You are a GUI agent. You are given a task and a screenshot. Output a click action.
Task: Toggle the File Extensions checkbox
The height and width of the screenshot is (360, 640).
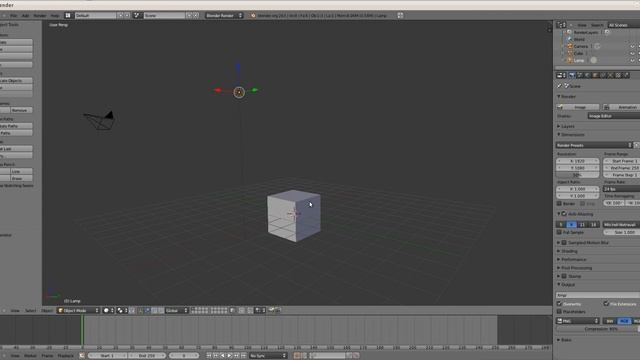point(606,304)
